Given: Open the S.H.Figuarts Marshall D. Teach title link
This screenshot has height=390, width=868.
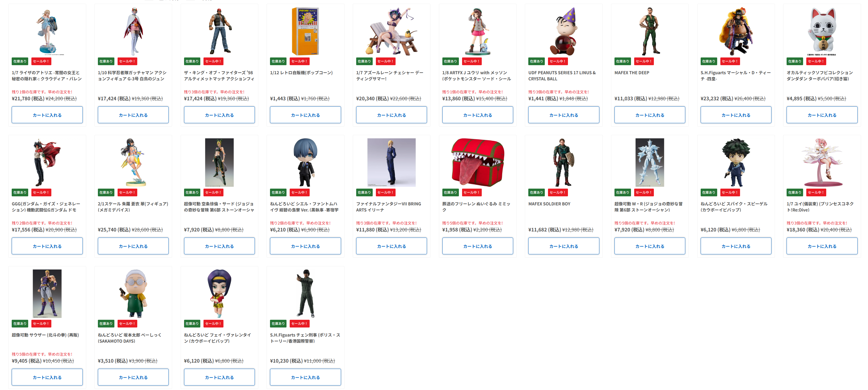Looking at the screenshot, I should pyautogui.click(x=735, y=76).
